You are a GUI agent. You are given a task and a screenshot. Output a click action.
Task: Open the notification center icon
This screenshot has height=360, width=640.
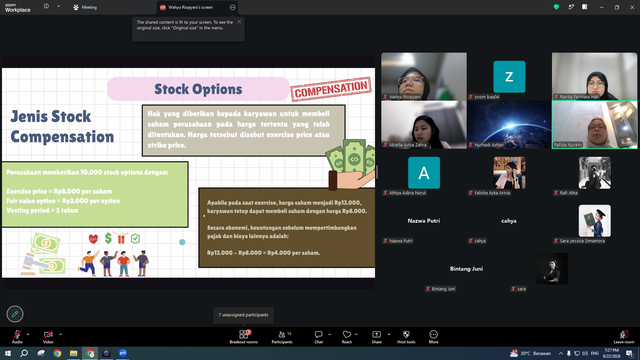point(630,353)
